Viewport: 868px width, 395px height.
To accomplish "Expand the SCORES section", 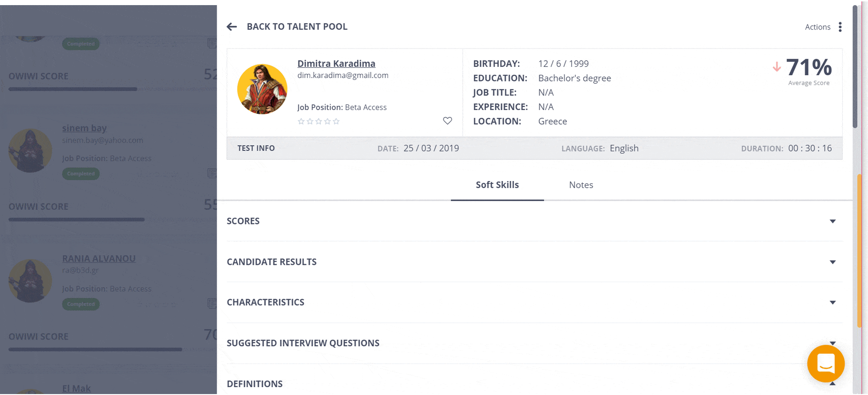I will (x=535, y=221).
